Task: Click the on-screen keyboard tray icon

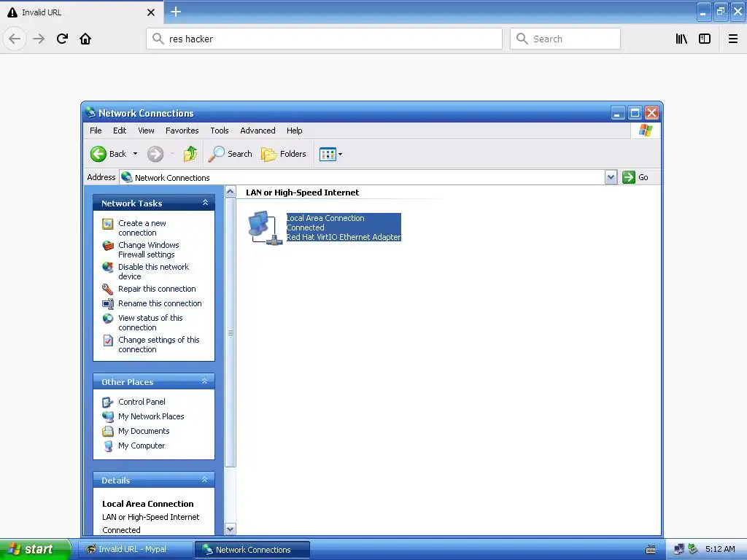Action: 650,550
